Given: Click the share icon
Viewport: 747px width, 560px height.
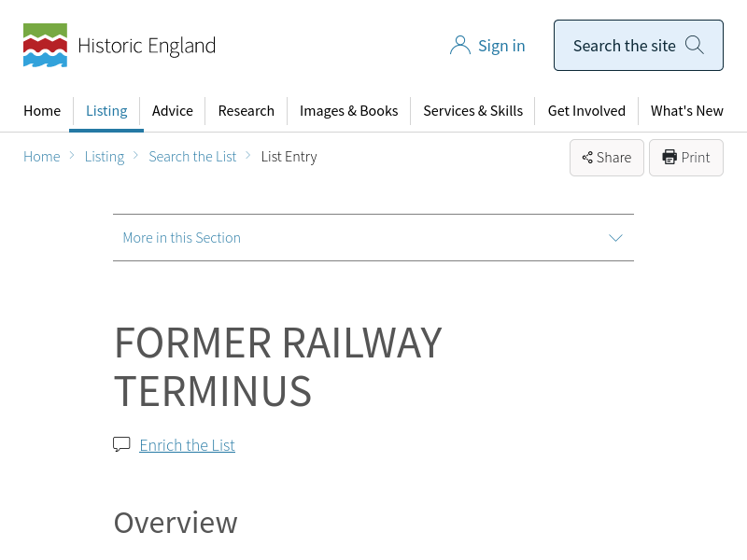Looking at the screenshot, I should (587, 158).
